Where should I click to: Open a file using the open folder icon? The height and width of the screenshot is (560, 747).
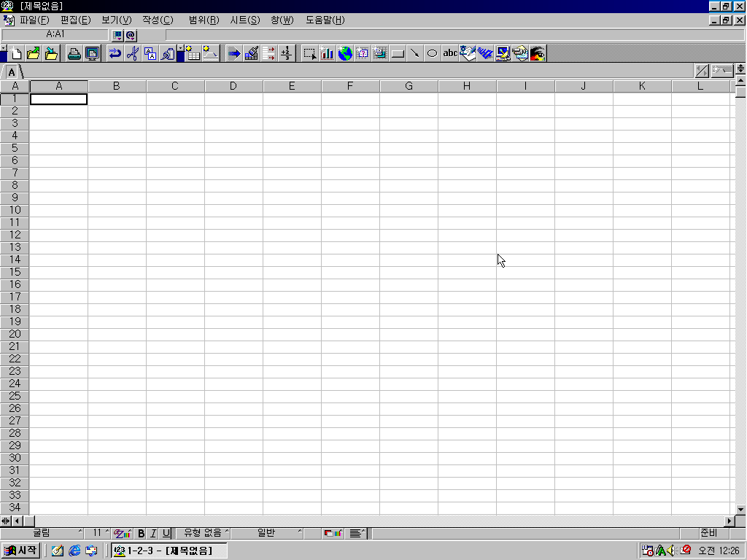[x=34, y=53]
